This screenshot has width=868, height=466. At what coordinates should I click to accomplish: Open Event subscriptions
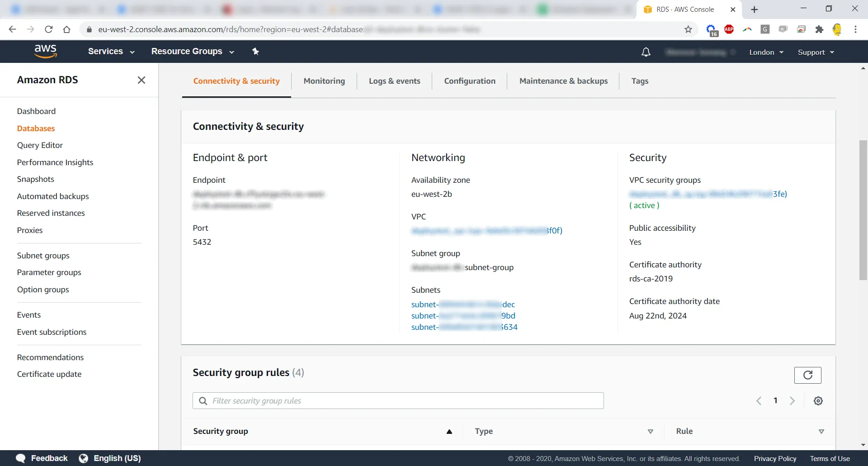(x=52, y=332)
